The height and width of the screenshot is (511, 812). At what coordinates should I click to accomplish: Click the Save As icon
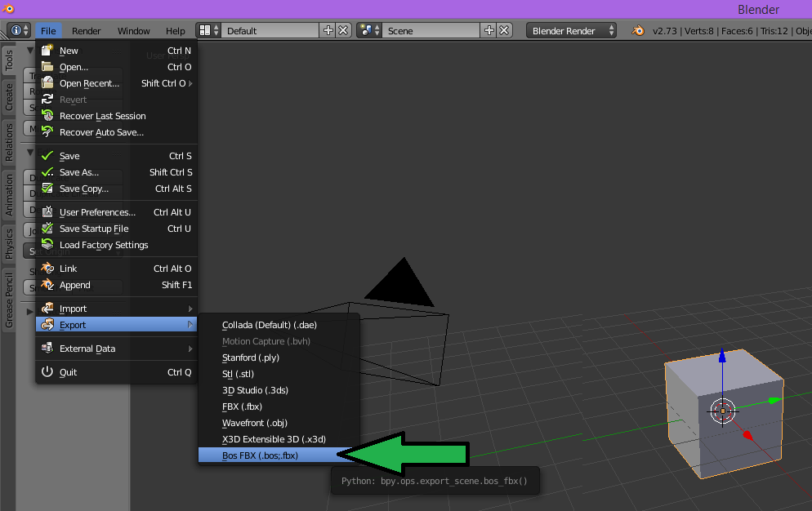(47, 172)
